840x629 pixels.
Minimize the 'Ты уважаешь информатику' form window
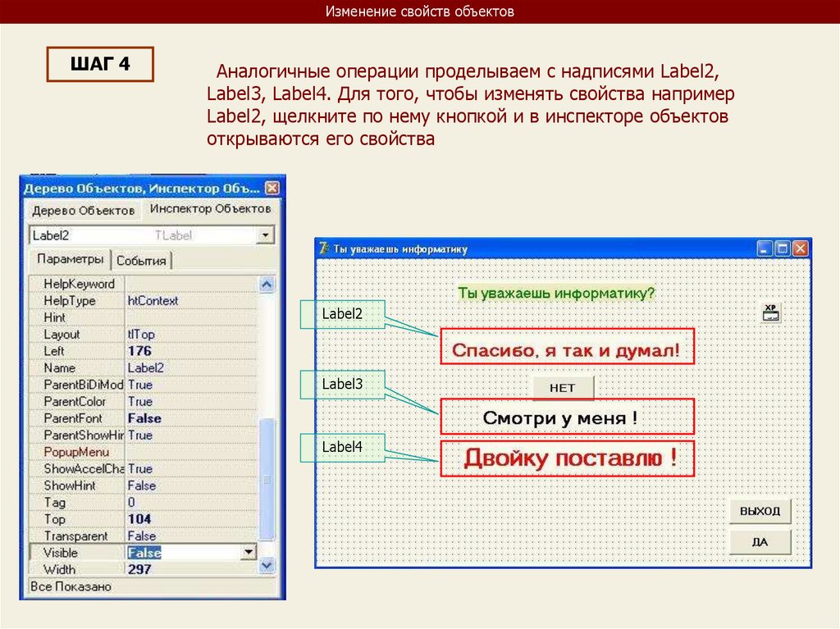coord(765,248)
